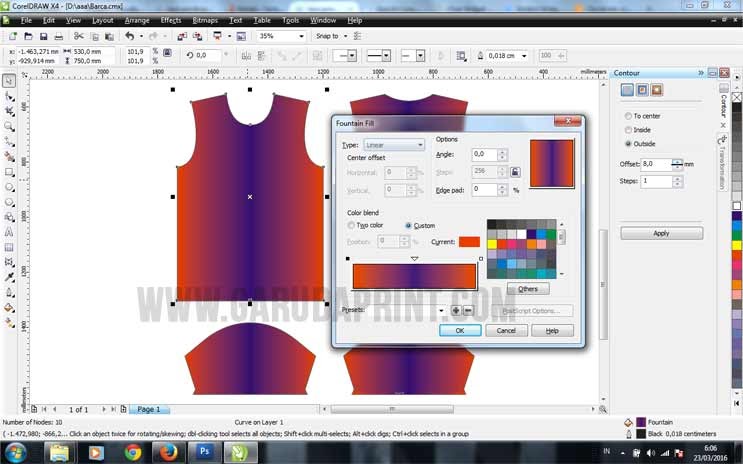Image resolution: width=743 pixels, height=464 pixels.
Task: Click the Import icon in toolbar
Action: pyautogui.click(x=182, y=36)
